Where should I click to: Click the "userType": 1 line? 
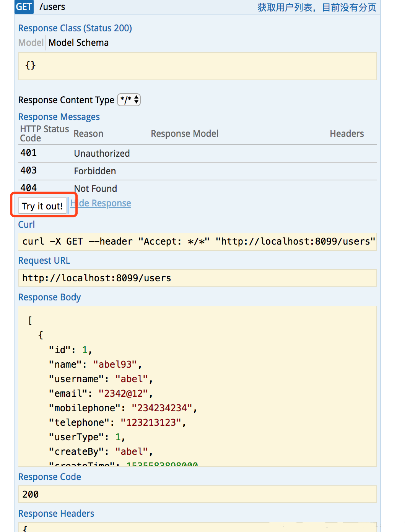coord(87,437)
